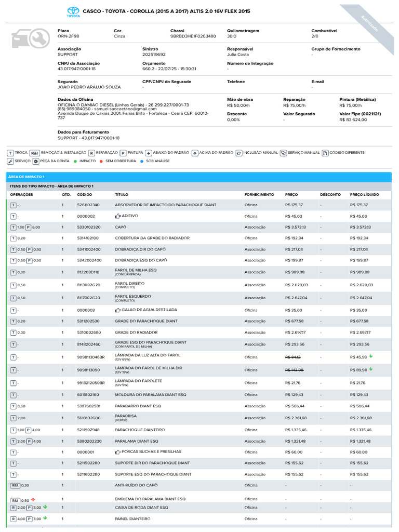Click the DESCONTO column header
The image size is (399, 532).
330,195
